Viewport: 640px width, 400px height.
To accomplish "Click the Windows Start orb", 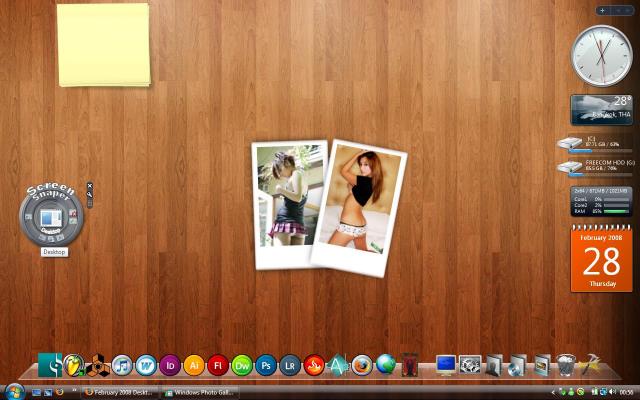I will click(14, 392).
